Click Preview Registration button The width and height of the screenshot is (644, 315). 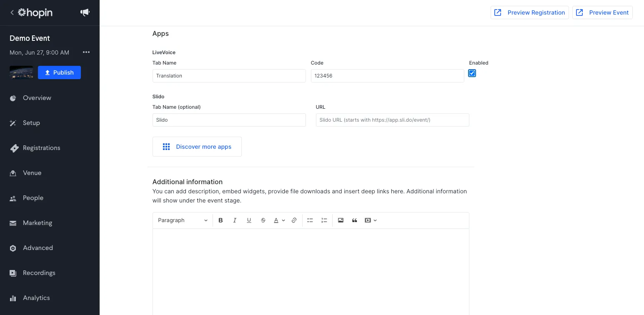(530, 12)
